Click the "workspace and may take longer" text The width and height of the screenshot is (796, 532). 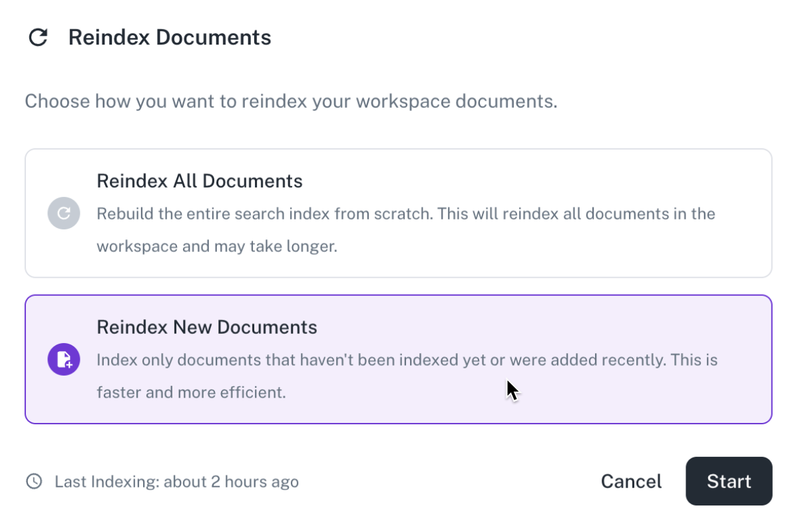pyautogui.click(x=217, y=246)
